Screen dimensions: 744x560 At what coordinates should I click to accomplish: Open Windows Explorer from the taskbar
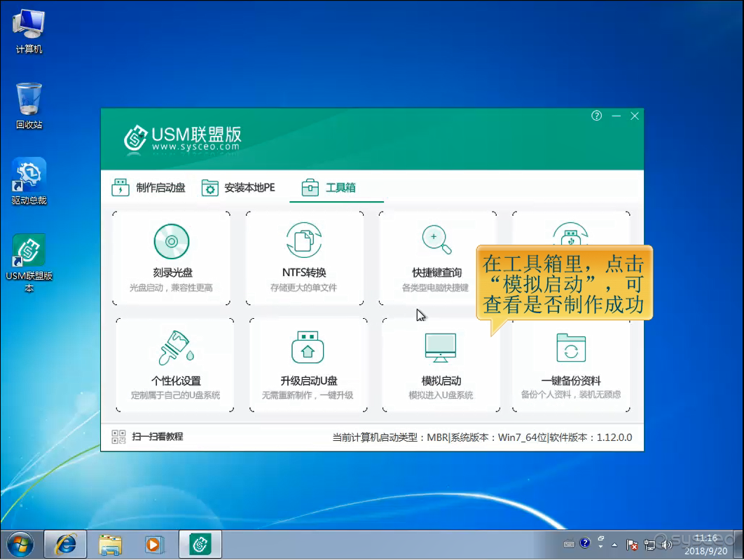coord(110,545)
